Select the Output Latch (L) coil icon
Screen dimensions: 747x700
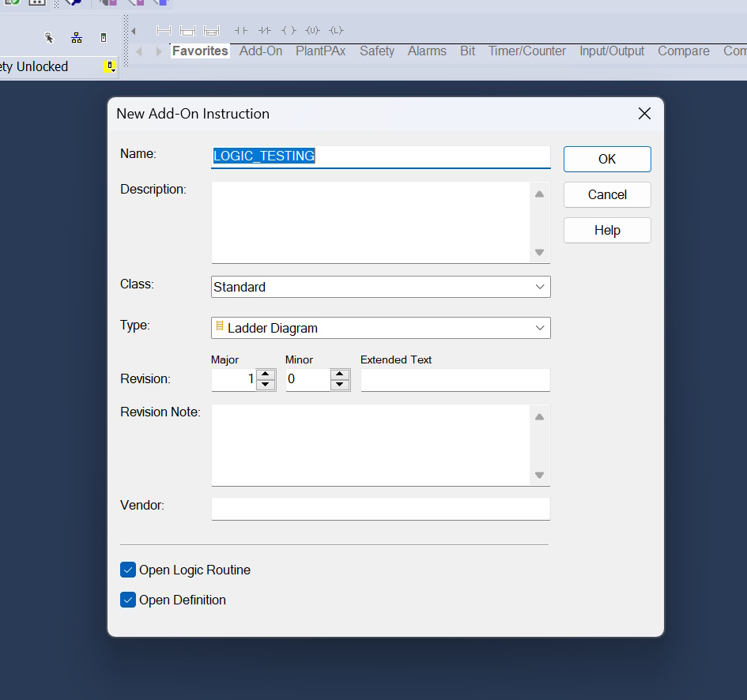tap(336, 31)
